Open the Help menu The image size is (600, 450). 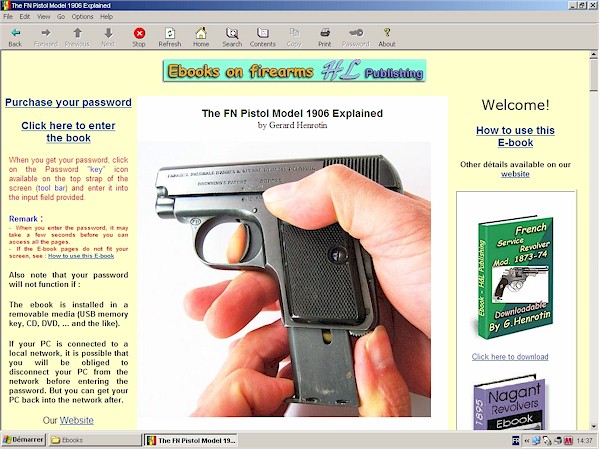pyautogui.click(x=106, y=16)
